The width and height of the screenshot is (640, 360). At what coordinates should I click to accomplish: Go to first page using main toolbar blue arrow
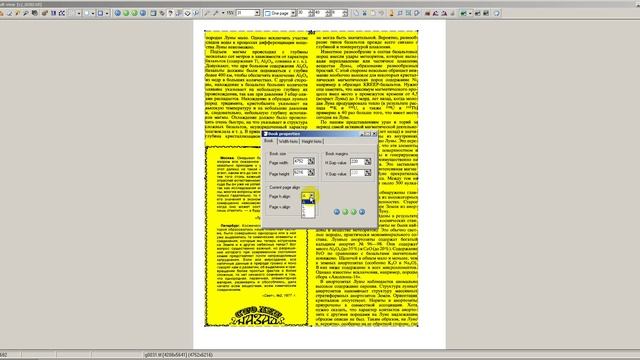[118, 13]
